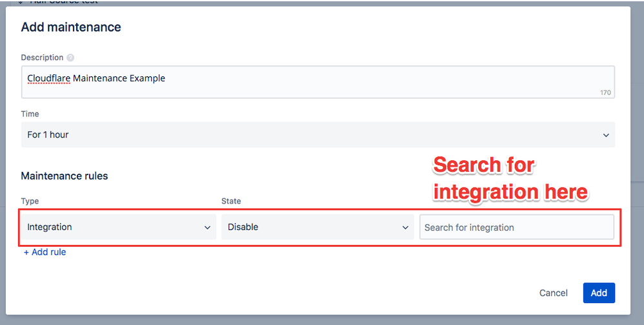Screen dimensions: 644x325
Task: Open the Time dropdown showing For 1 hour
Action: click(x=318, y=134)
